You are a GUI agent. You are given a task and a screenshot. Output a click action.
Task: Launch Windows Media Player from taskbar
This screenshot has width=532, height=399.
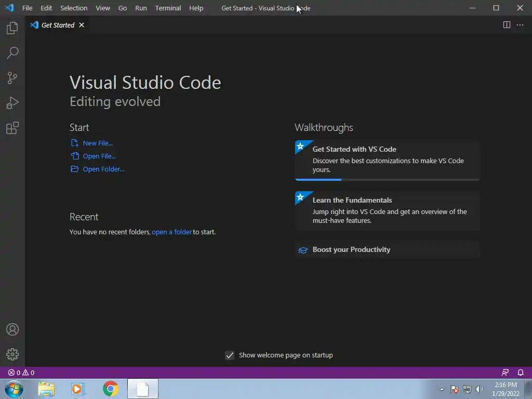pyautogui.click(x=78, y=389)
